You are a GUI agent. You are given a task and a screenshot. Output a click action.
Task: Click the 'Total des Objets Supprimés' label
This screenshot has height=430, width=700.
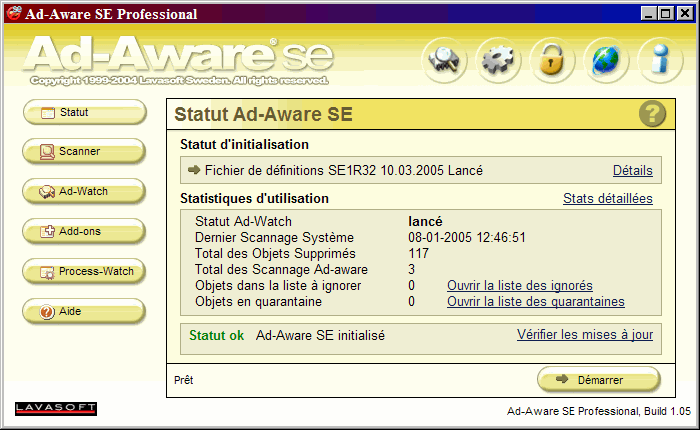275,253
